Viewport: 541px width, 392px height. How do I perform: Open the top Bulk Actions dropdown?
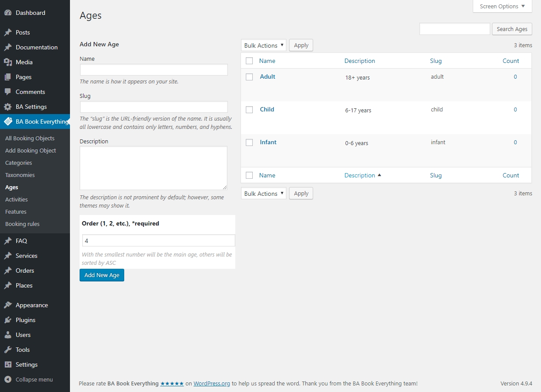tap(264, 45)
